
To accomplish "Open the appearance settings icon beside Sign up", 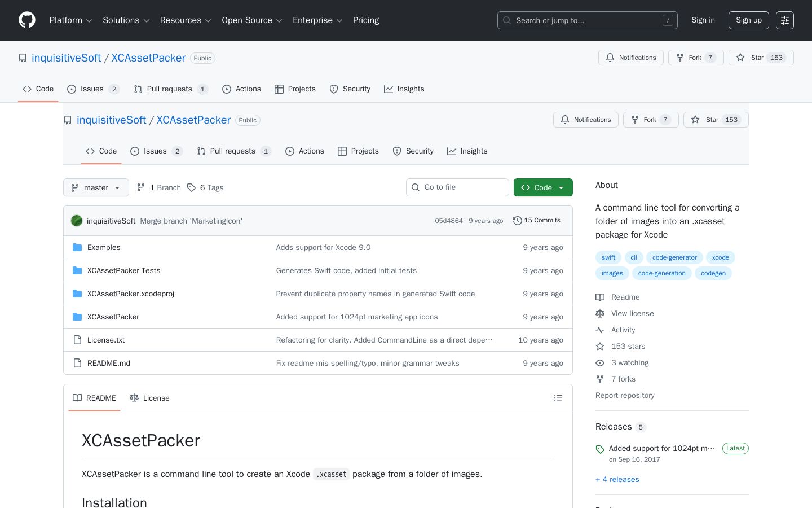I will pyautogui.click(x=785, y=20).
